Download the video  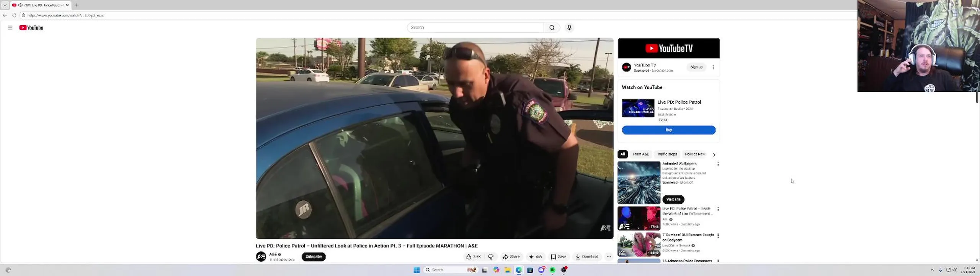tap(587, 257)
